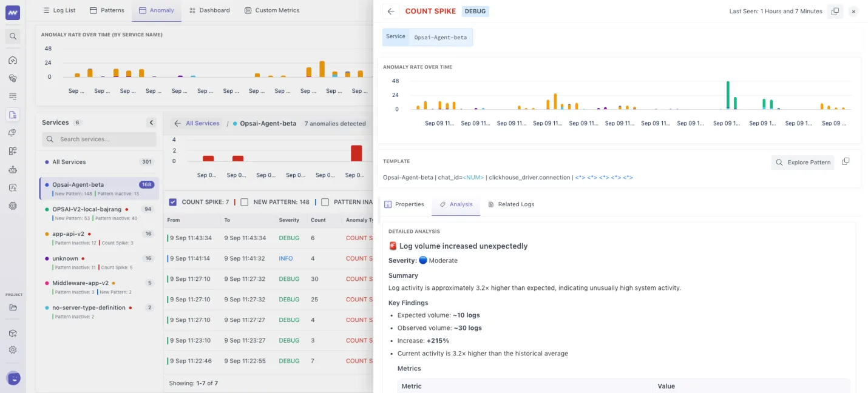This screenshot has height=393, width=868.
Task: Open the Dashboard tab
Action: [x=209, y=10]
